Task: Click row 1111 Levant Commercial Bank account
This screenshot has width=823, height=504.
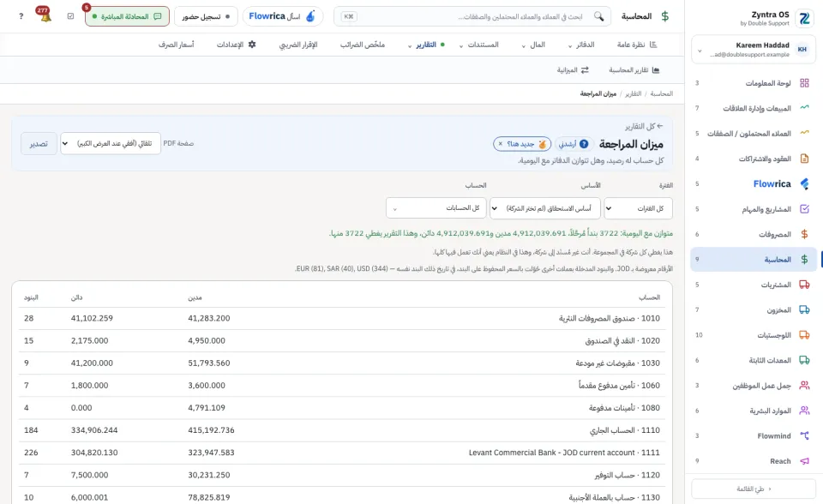Action: click(x=342, y=453)
